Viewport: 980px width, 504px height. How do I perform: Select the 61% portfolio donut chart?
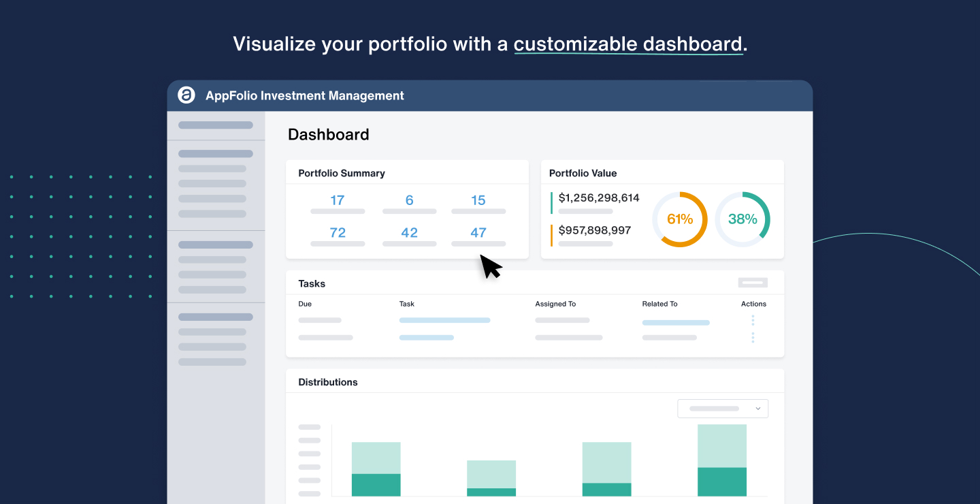click(679, 219)
